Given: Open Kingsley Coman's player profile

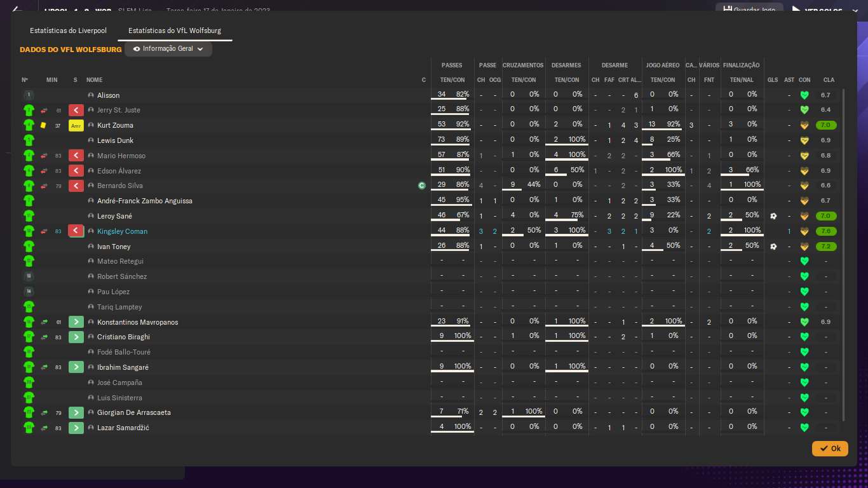Looking at the screenshot, I should tap(122, 231).
